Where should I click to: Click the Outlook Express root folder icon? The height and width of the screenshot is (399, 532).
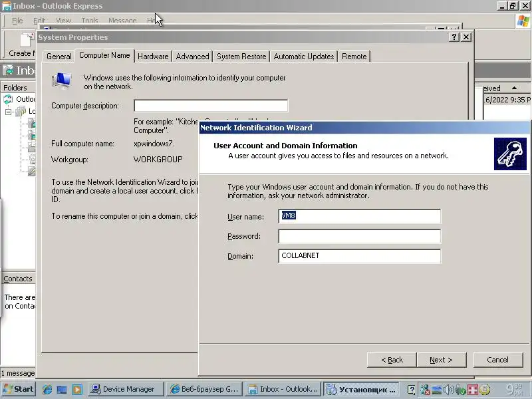(8, 99)
